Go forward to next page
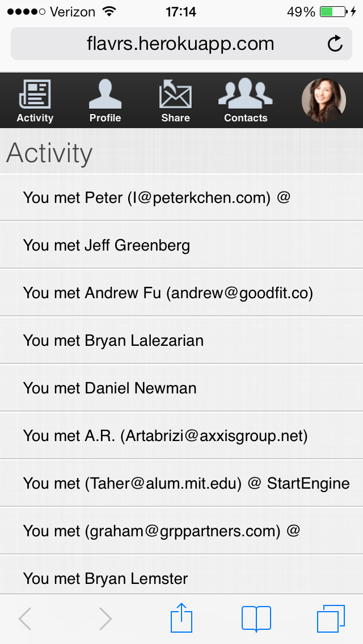The height and width of the screenshot is (644, 363). 105,618
